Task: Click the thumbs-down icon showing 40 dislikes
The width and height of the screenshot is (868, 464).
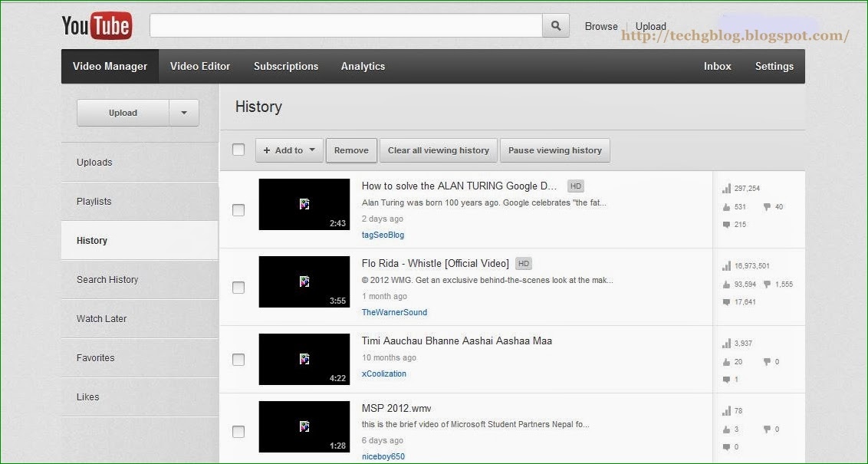Action: [x=767, y=207]
